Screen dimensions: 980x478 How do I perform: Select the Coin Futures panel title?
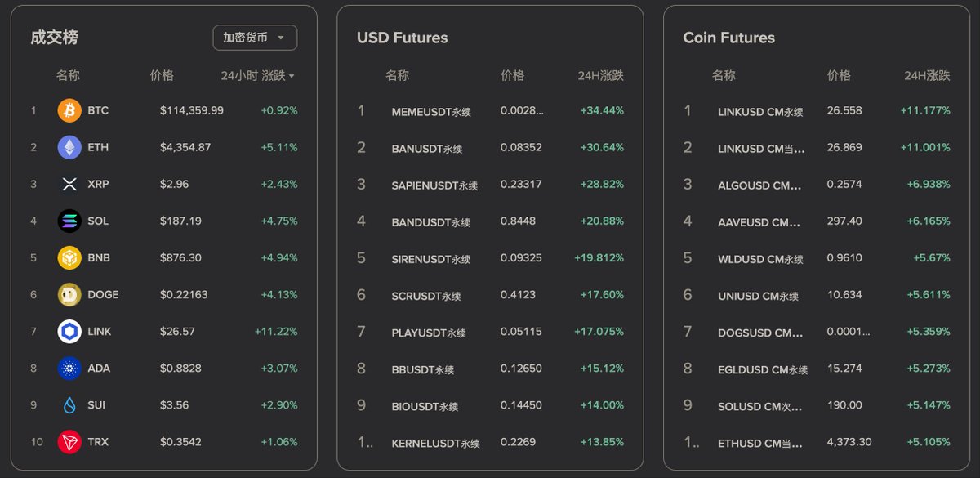(728, 38)
